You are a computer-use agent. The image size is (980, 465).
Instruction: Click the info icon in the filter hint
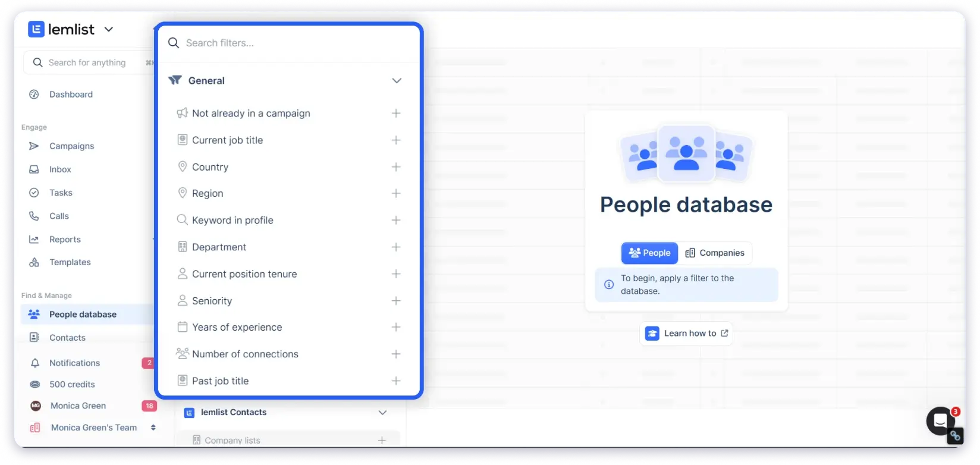pyautogui.click(x=609, y=284)
